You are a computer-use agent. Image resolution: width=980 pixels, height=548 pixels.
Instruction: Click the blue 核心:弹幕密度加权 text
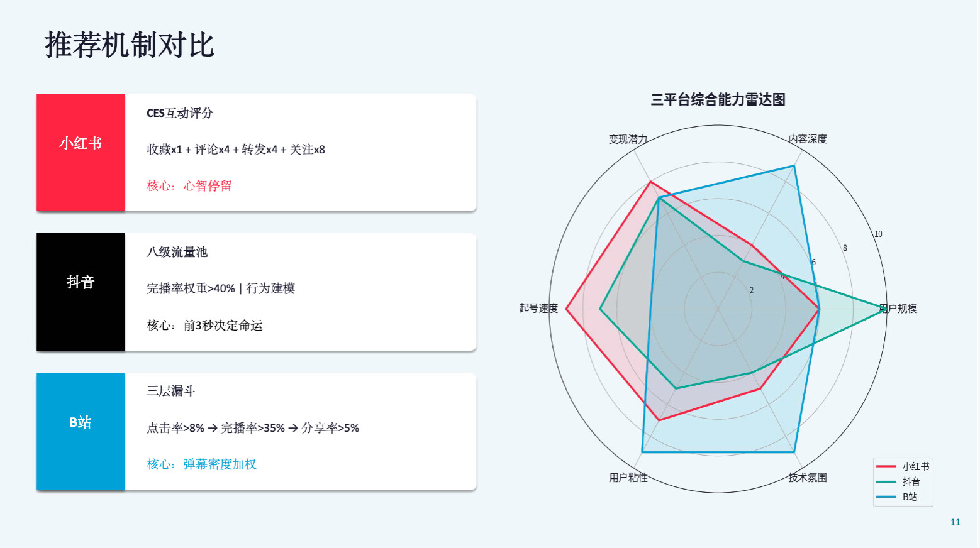[201, 464]
